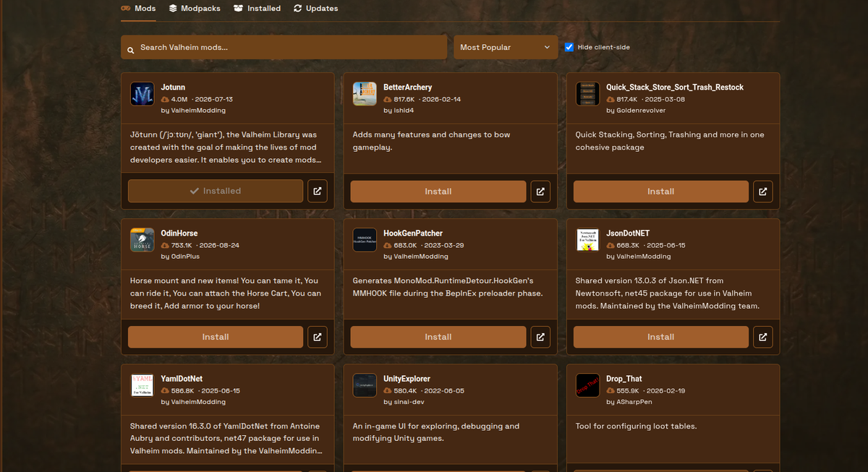Click the Quick_Stack_Store_Sort_Trash_Restock mod thumbnail
This screenshot has height=472, width=868.
(588, 94)
